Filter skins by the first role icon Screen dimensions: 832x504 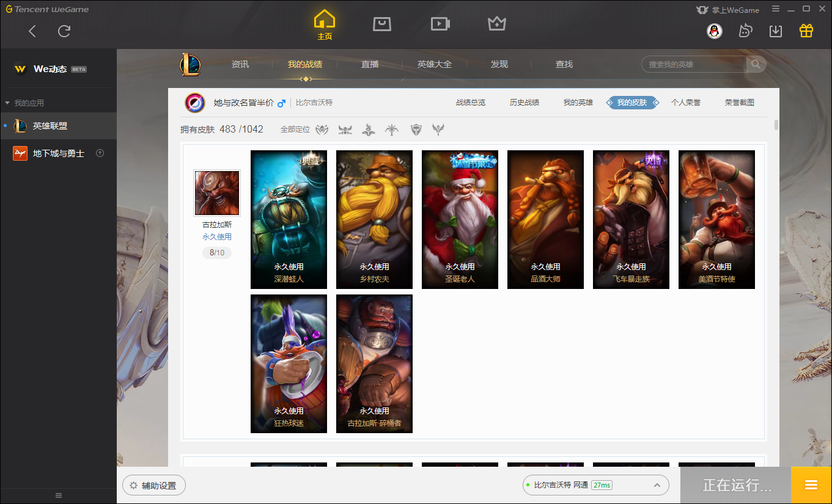(x=322, y=130)
